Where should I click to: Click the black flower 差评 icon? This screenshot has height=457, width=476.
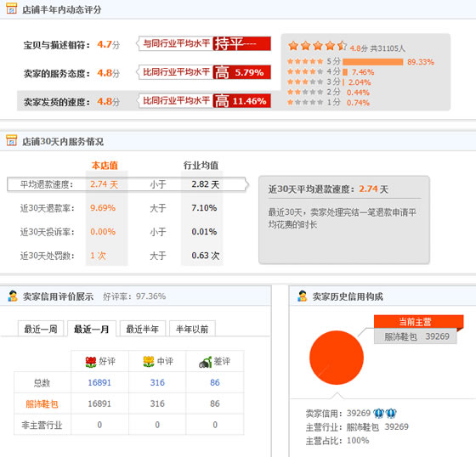206,362
